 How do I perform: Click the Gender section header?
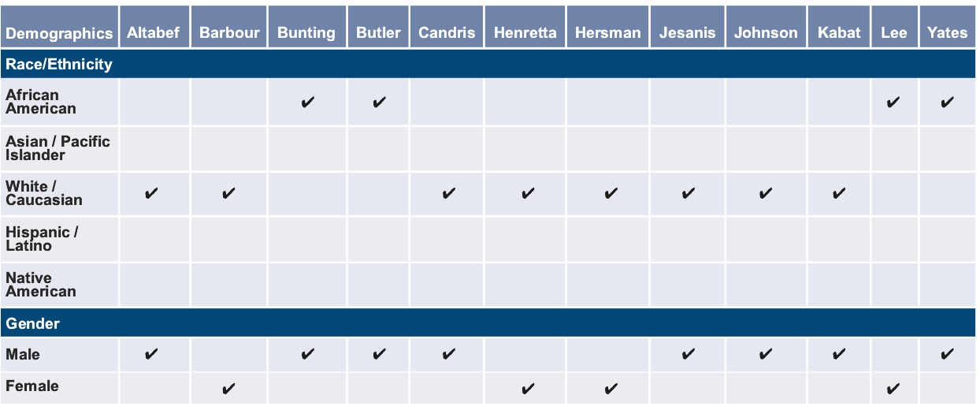[x=33, y=323]
